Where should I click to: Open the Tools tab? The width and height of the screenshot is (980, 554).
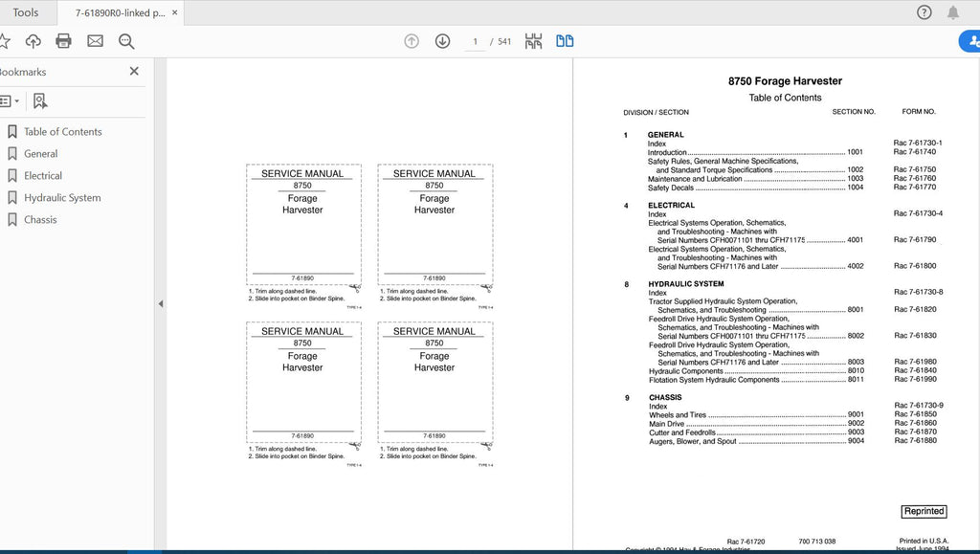coord(26,12)
